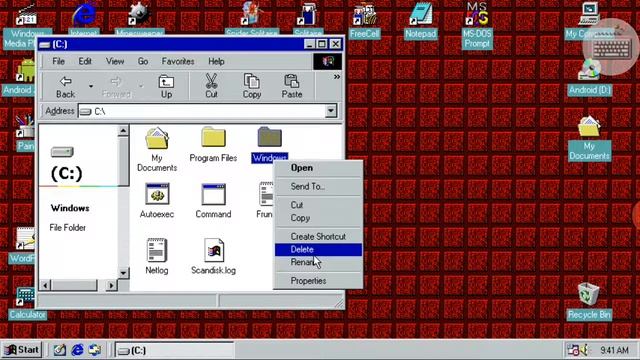
Task: Click the left pane scroll up arrow
Action: pyautogui.click(x=123, y=131)
